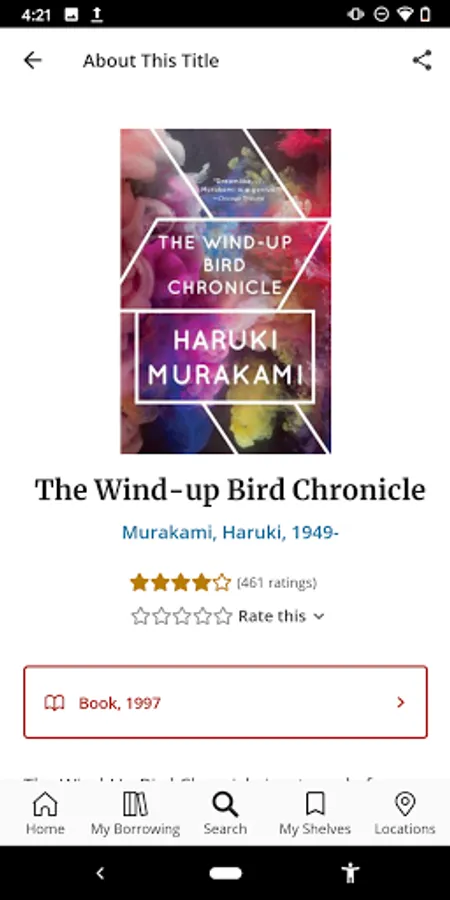Tap the Android home pill
Screen dimensions: 450x900
pyautogui.click(x=225, y=873)
